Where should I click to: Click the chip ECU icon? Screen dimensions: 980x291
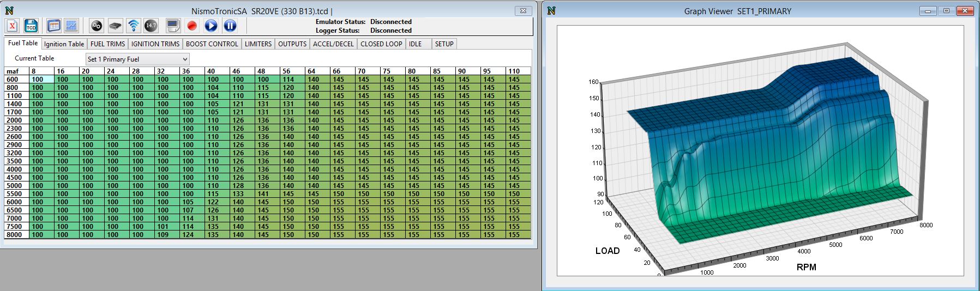[115, 26]
